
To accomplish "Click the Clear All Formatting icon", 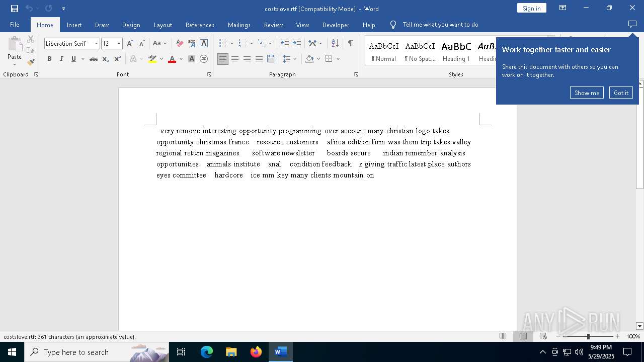I will [x=180, y=43].
